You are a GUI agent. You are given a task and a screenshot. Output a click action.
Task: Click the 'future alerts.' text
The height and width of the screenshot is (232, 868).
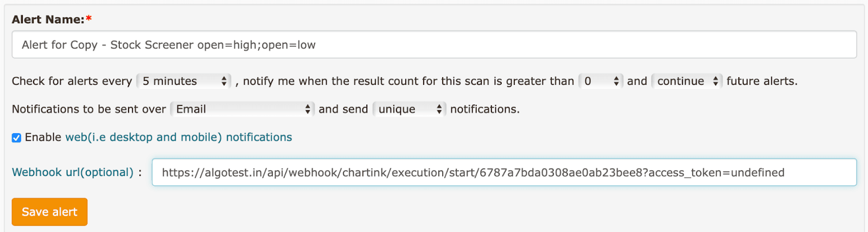click(x=762, y=81)
